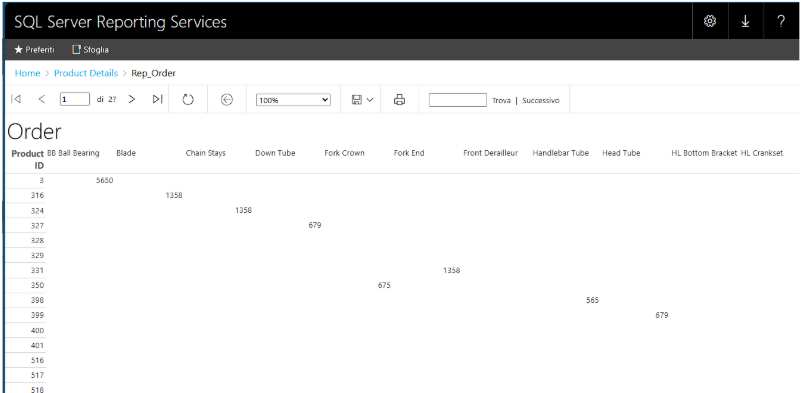Go to the previous report page
This screenshot has width=807, height=393.
42,99
